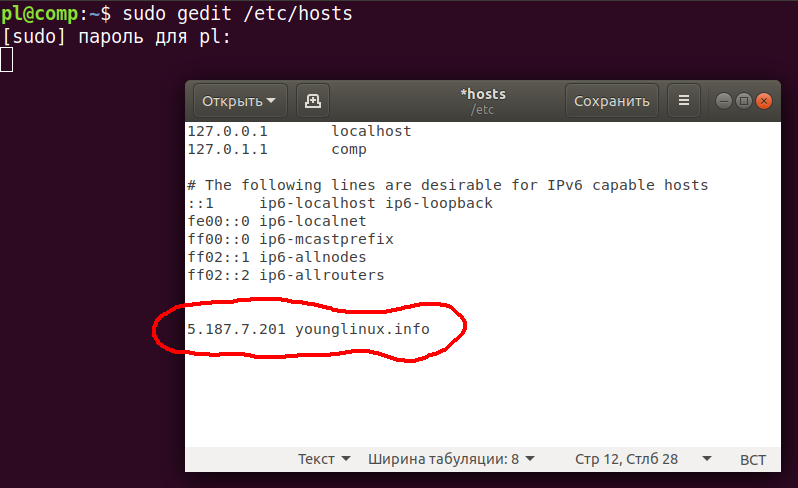Image resolution: width=798 pixels, height=488 pixels.
Task: Click the 127.0.0.1 localhost line
Action: tap(299, 131)
